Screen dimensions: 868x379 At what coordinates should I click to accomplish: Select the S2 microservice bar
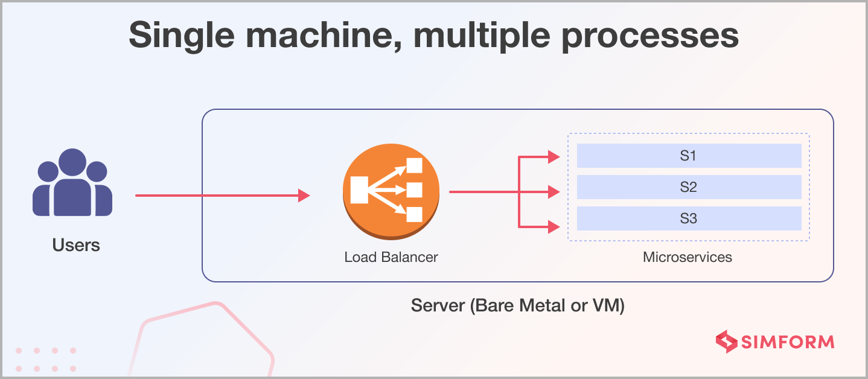point(689,187)
